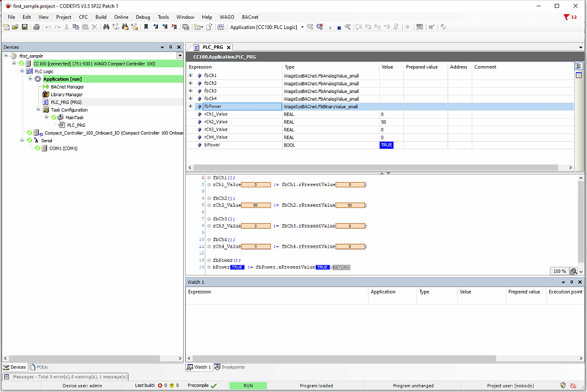
Task: Switch to the POUs tab
Action: coord(39,367)
